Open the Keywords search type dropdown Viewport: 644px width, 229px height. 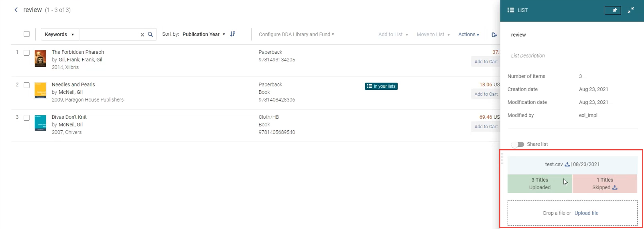(x=59, y=34)
